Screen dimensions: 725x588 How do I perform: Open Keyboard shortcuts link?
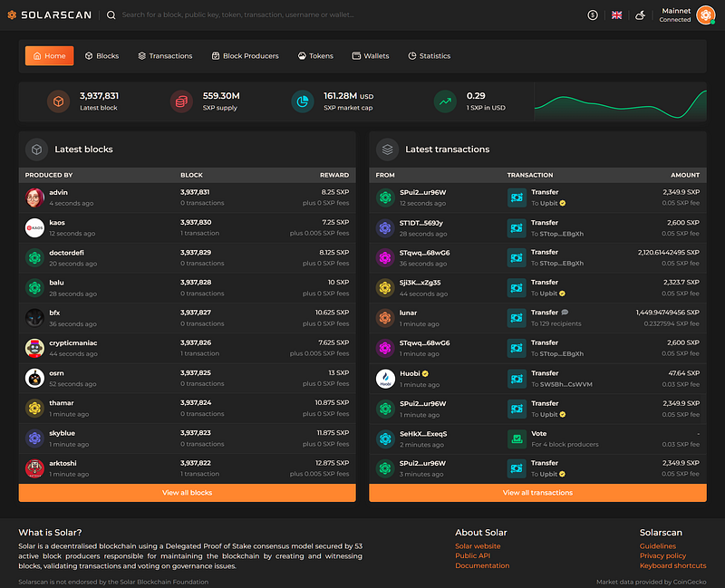672,565
